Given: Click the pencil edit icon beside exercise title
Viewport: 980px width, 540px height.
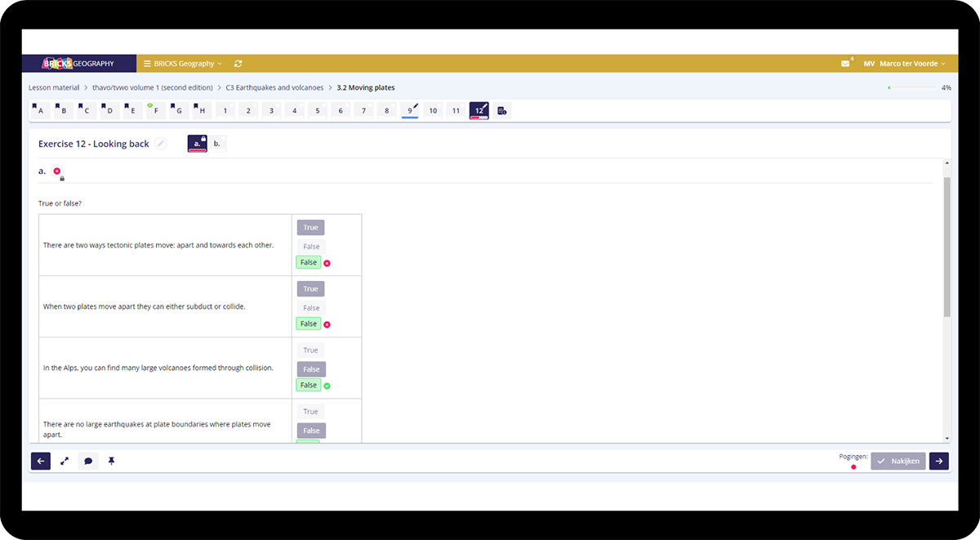Looking at the screenshot, I should 161,144.
